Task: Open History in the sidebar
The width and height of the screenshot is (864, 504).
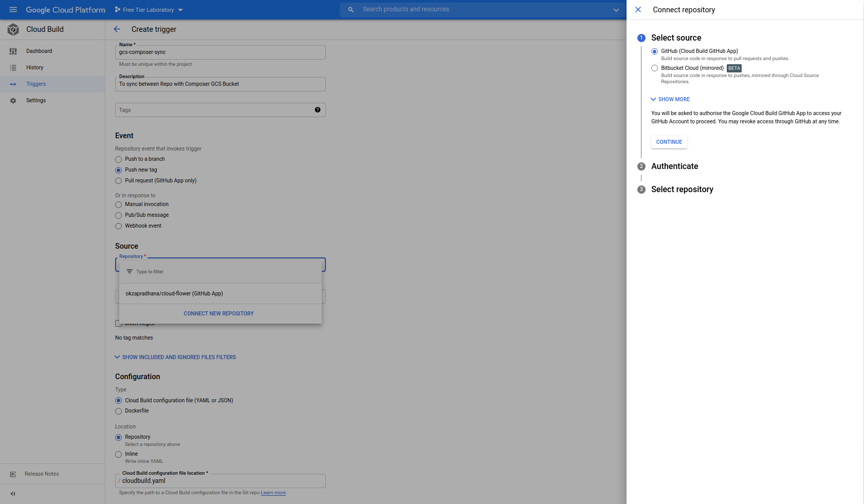Action: (52, 68)
